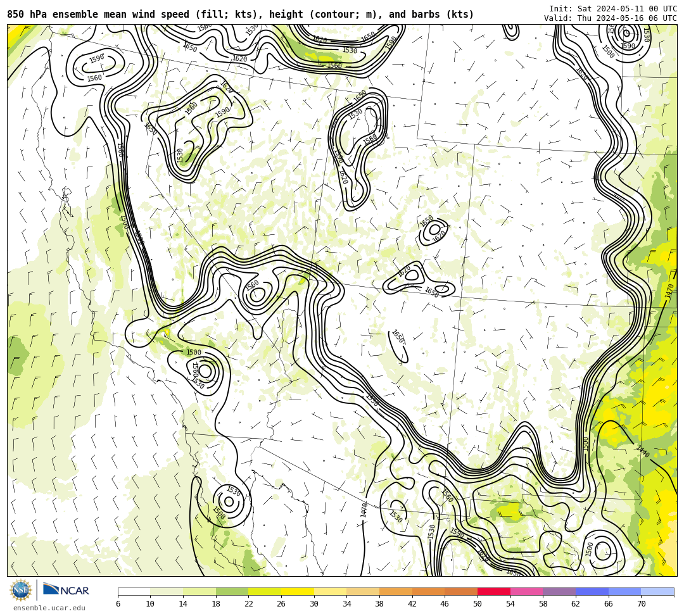Pick the 46–50 kts dark orange swatch
Viewport: 684px width, 616px height.
tap(461, 591)
